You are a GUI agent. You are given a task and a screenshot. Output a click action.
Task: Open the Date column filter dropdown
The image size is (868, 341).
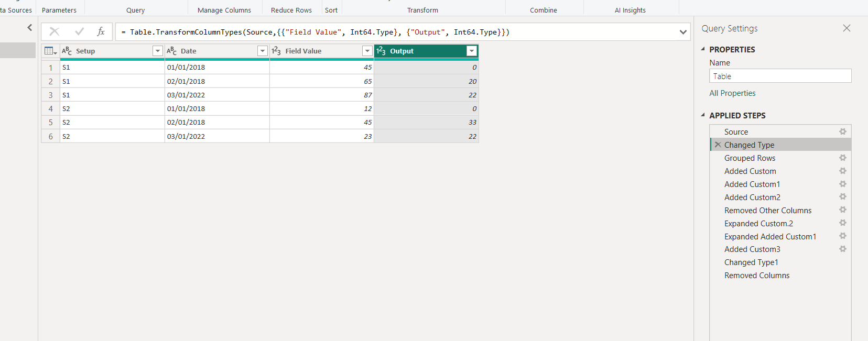click(x=263, y=51)
